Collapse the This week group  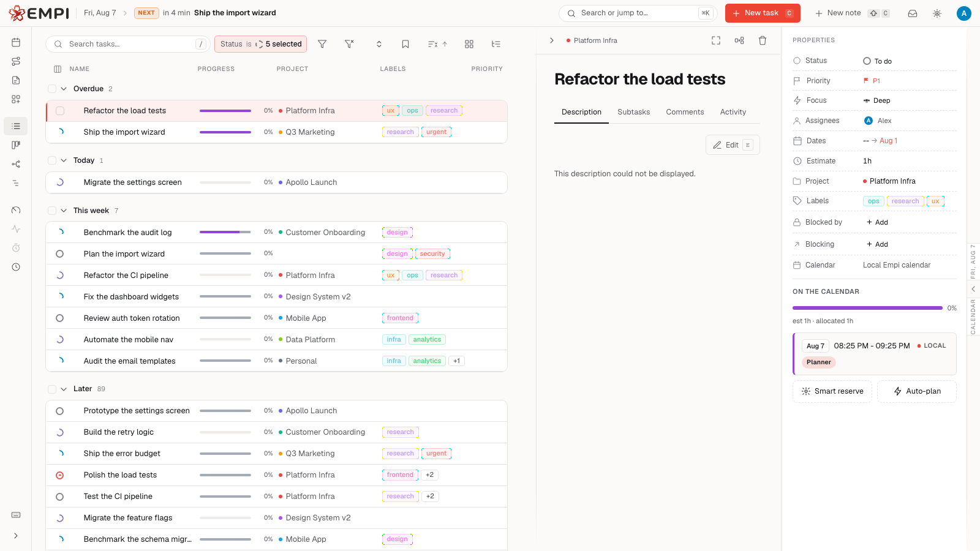64,211
